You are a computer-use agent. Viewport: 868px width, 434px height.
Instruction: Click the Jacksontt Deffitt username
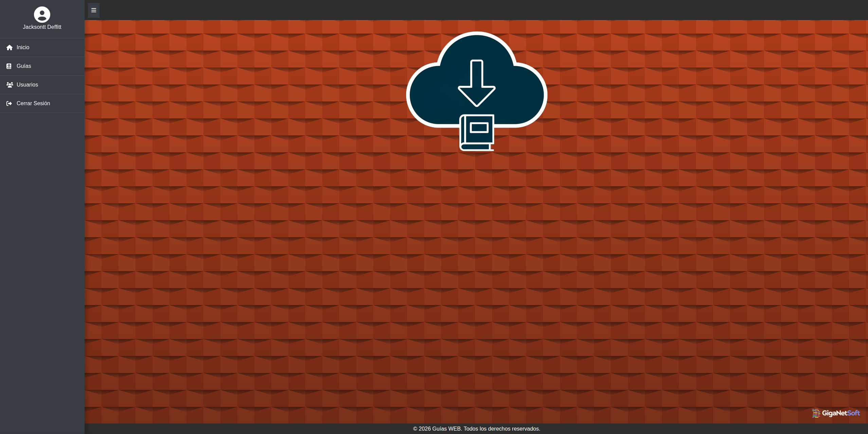pos(42,27)
